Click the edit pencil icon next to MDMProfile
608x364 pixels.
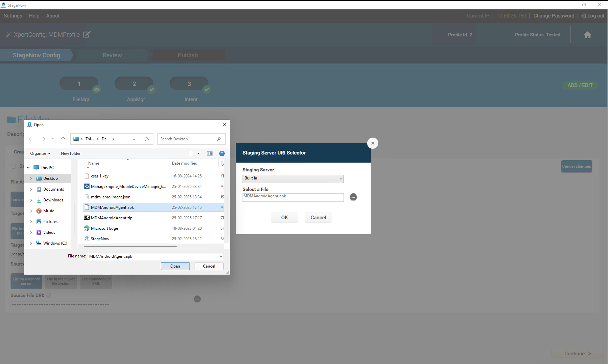(86, 34)
